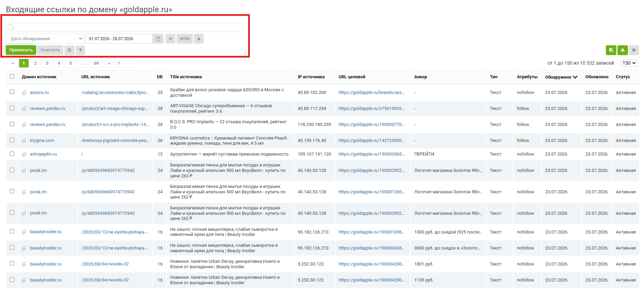Sort by 'Статус' column header
The image size is (644, 290).
pos(623,77)
